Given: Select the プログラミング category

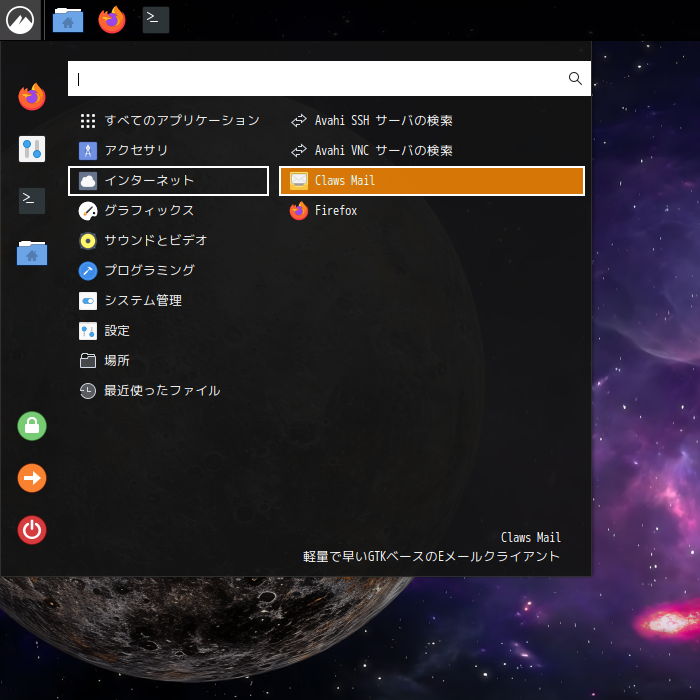Looking at the screenshot, I should tap(169, 271).
